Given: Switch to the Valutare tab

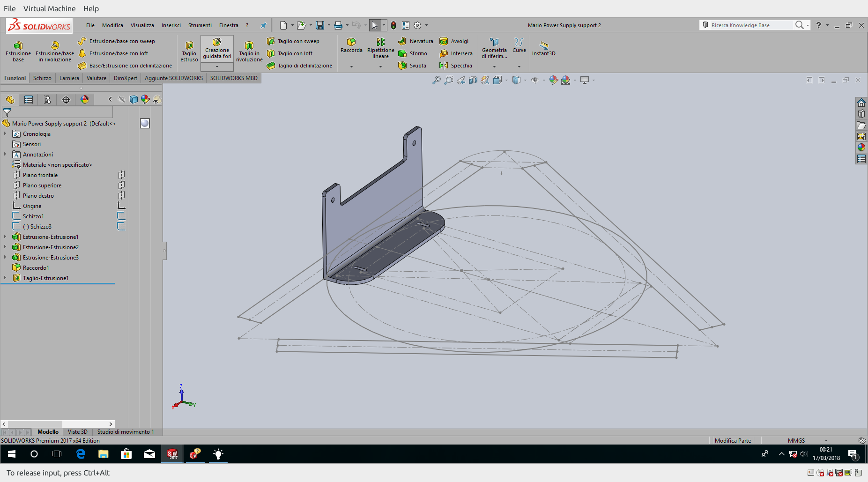Looking at the screenshot, I should point(96,78).
